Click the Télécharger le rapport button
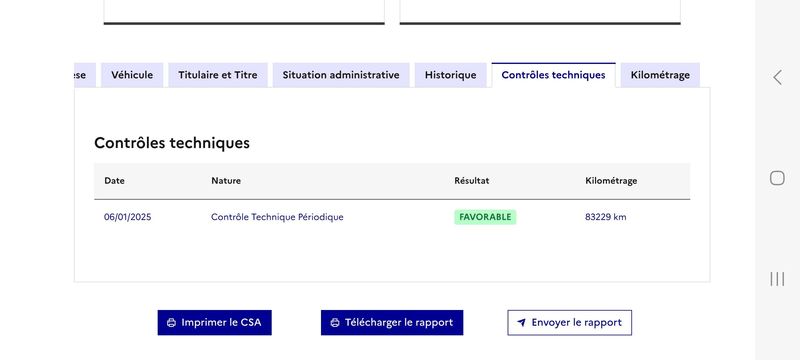 coord(392,323)
